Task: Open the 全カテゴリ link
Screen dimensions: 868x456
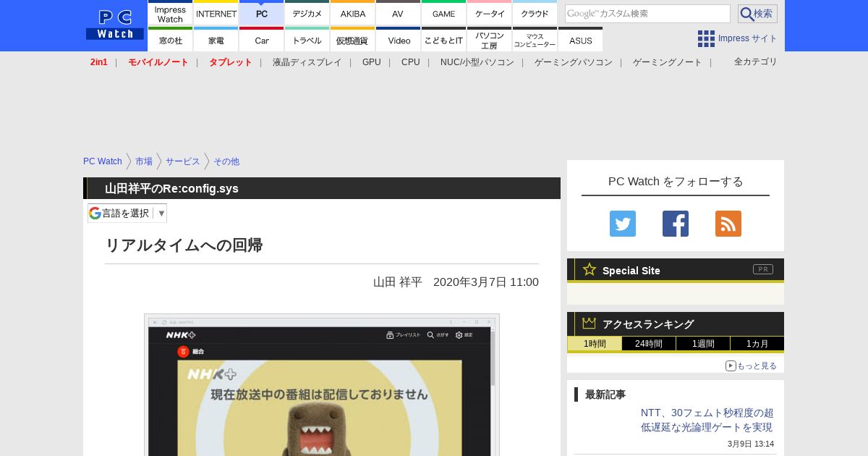Action: pos(756,62)
